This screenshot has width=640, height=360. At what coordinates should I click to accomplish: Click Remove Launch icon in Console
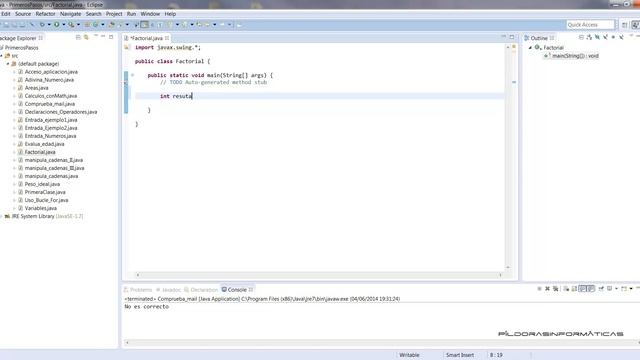pyautogui.click(x=547, y=289)
